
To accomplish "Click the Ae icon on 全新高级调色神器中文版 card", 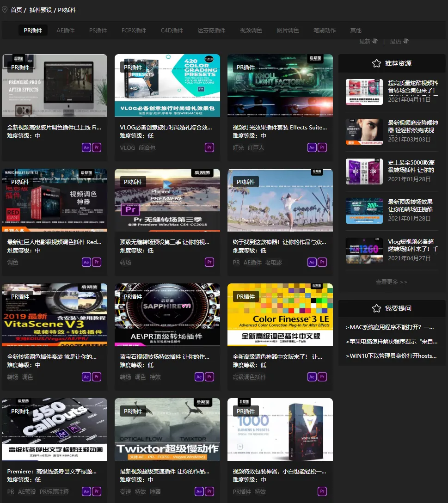I will [312, 377].
